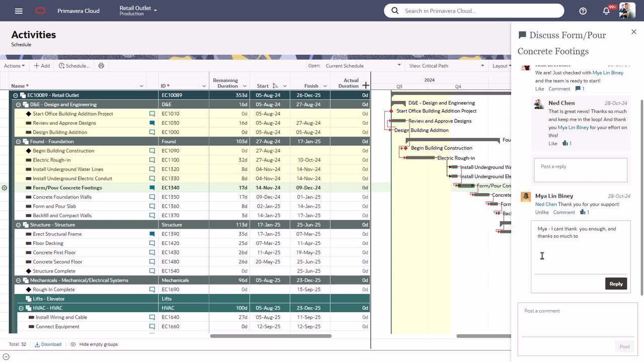Collapse the HVAC - HVAC group
The image size is (644, 362).
[x=22, y=308]
